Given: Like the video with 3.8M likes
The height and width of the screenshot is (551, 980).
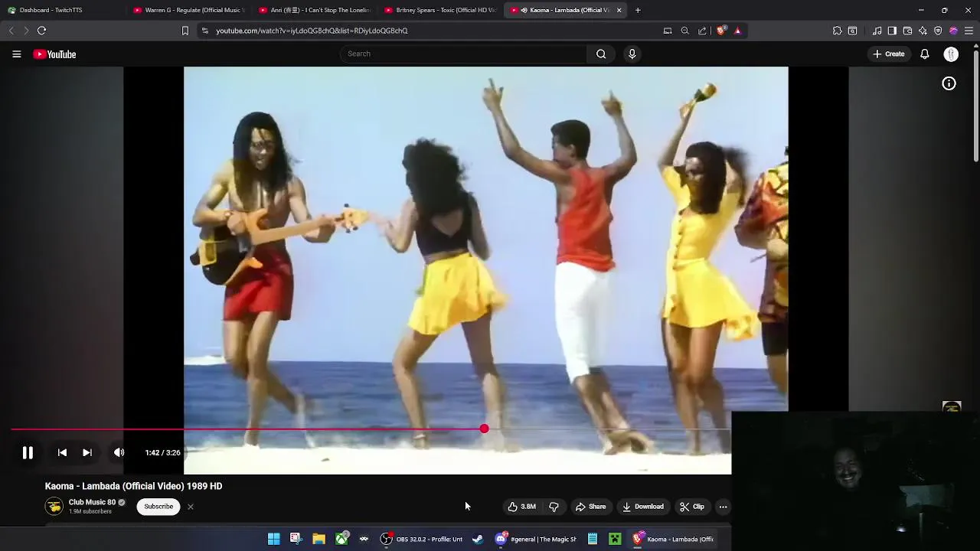Looking at the screenshot, I should click(x=521, y=507).
